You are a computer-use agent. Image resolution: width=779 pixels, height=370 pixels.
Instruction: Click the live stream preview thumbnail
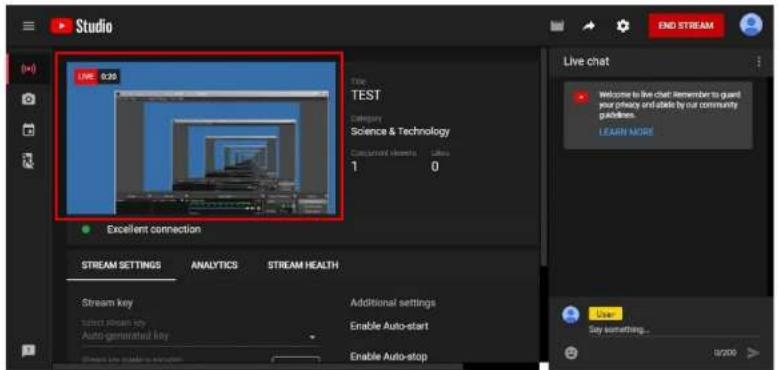click(201, 138)
